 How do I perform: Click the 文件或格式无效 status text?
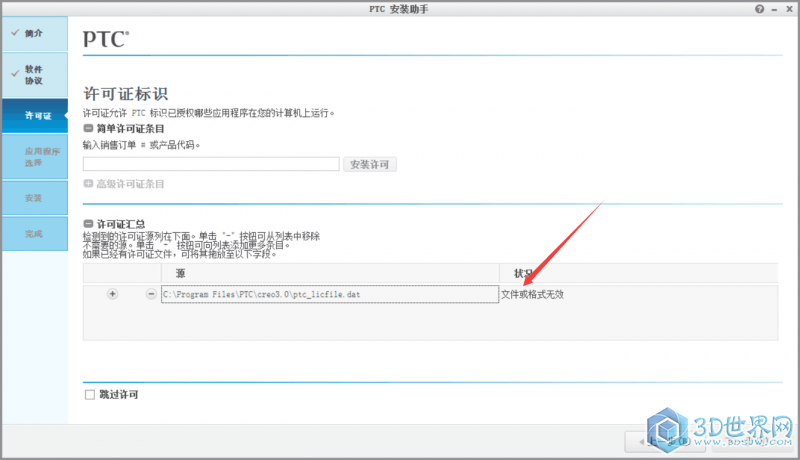(532, 294)
